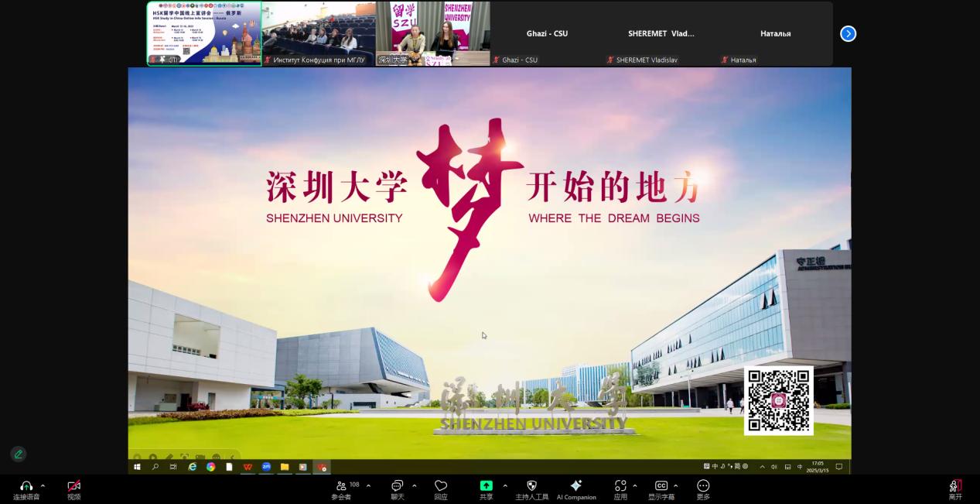
Task: Expand the arrow next to Participants
Action: (x=368, y=485)
